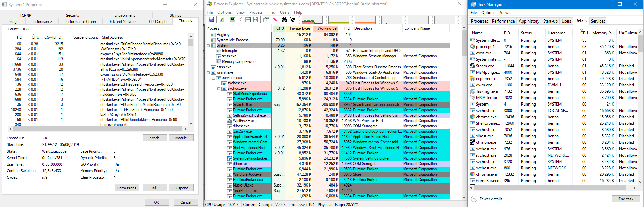Click Steam.exe icon in Task Manager list
Screen dimensions: 644x207
tap(473, 66)
